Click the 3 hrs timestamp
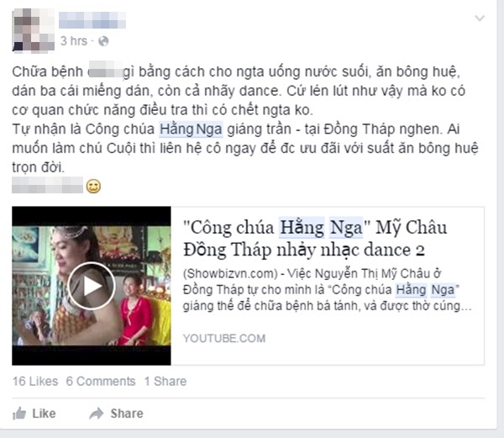The height and width of the screenshot is (438, 504). pyautogui.click(x=74, y=41)
